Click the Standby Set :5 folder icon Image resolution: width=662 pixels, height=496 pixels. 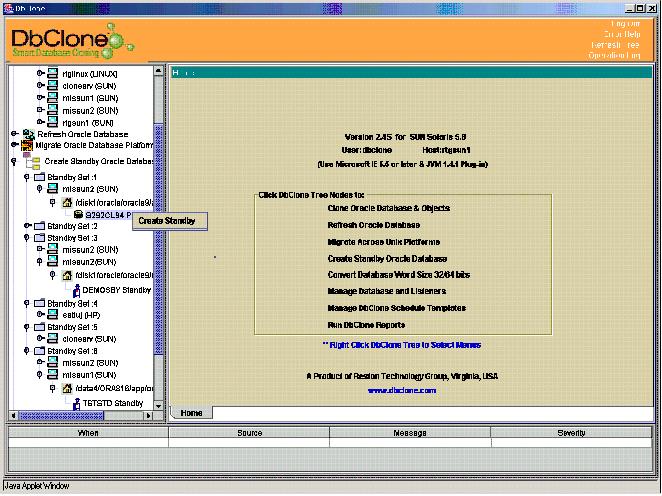point(39,327)
